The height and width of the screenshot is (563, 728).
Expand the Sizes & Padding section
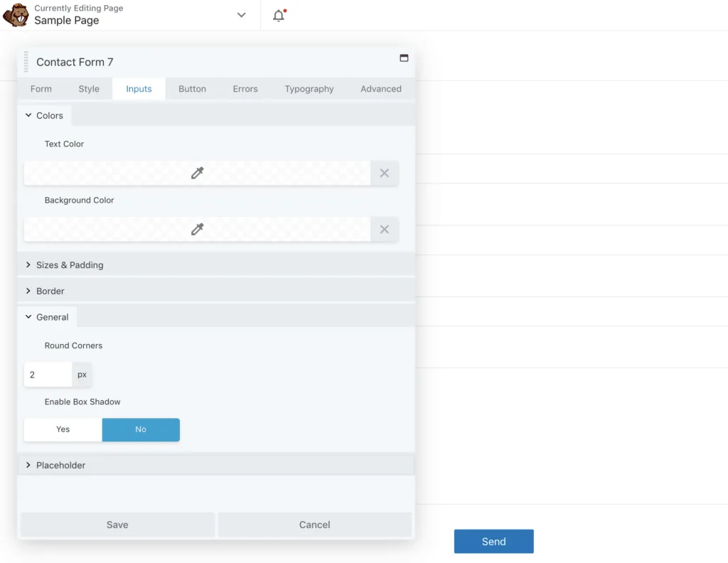click(x=216, y=265)
